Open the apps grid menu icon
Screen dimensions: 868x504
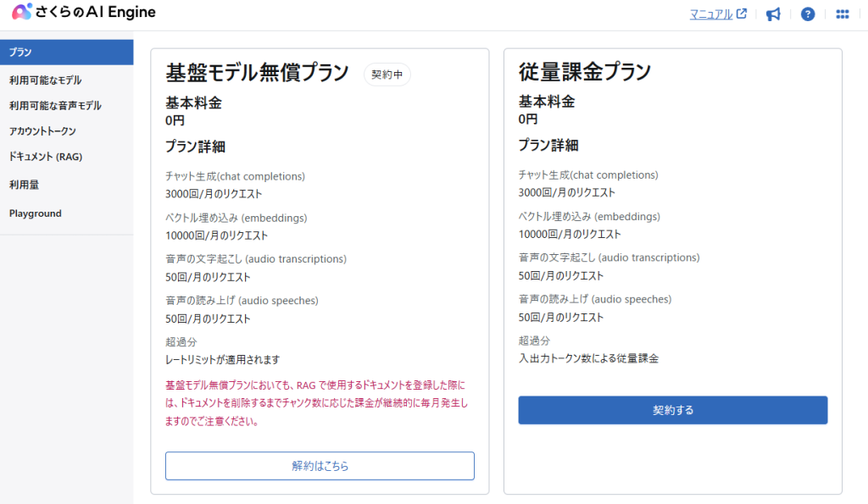tap(843, 14)
